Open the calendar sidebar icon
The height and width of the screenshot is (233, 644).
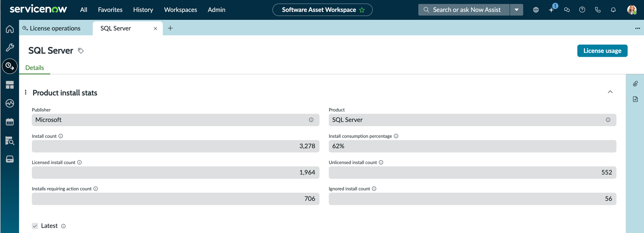click(10, 122)
